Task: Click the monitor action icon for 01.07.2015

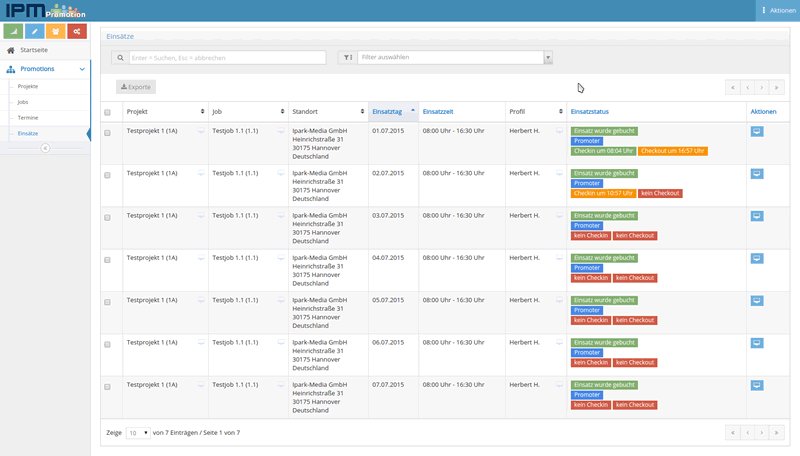Action: click(756, 131)
